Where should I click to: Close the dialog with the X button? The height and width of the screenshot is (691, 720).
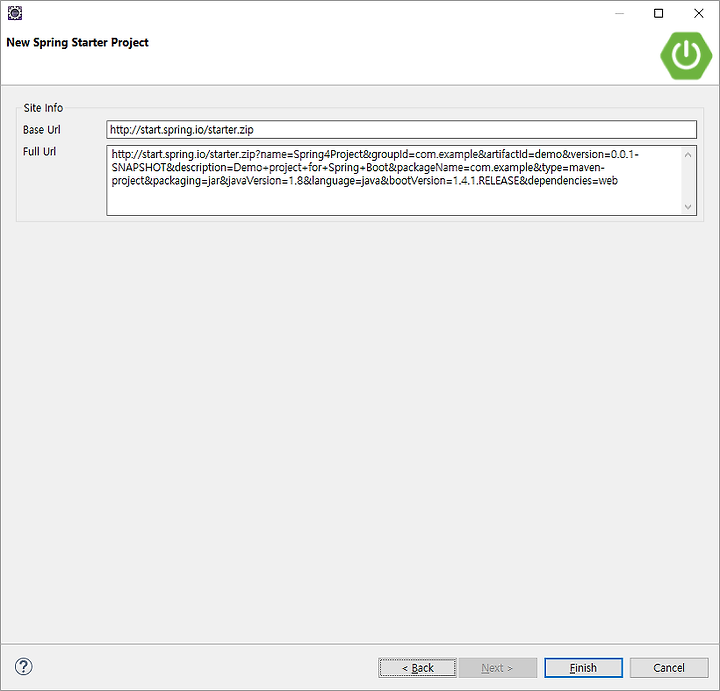click(x=698, y=13)
